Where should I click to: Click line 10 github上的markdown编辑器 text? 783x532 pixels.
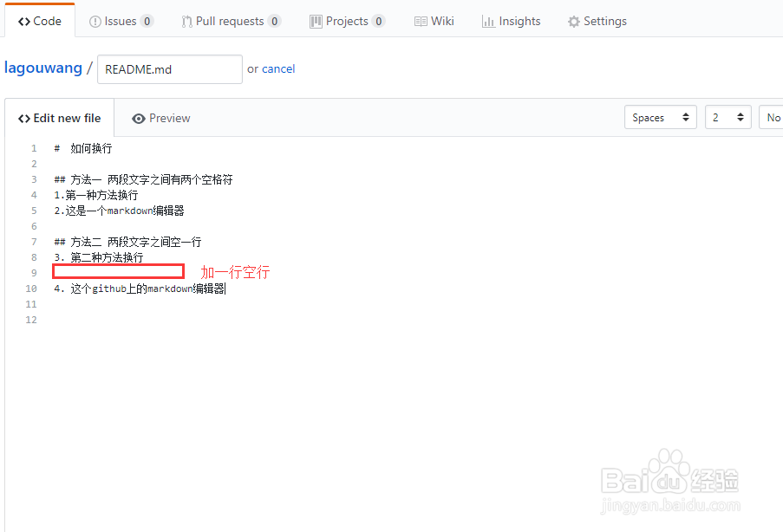159,289
